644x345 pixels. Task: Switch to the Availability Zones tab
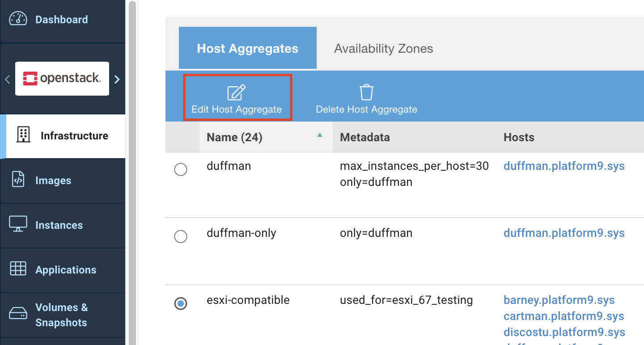point(383,48)
